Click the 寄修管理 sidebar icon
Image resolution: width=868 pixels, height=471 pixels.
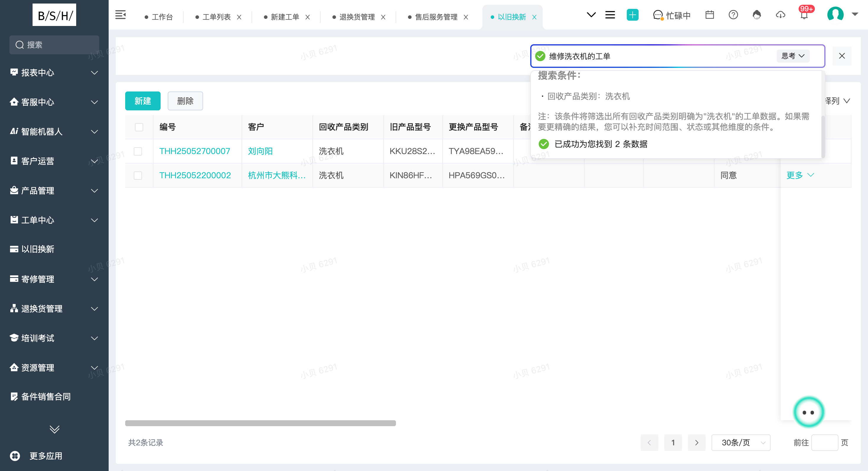coord(14,279)
